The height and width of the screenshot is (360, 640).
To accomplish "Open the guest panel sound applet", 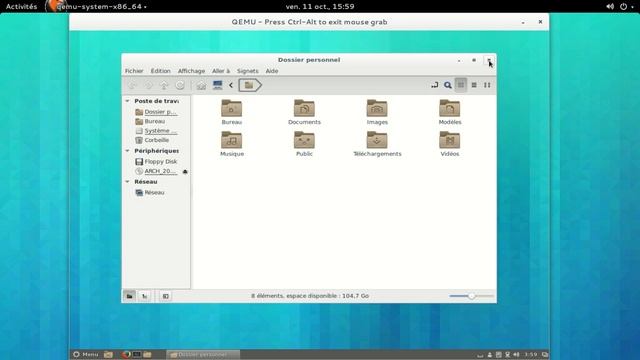I will (x=516, y=355).
